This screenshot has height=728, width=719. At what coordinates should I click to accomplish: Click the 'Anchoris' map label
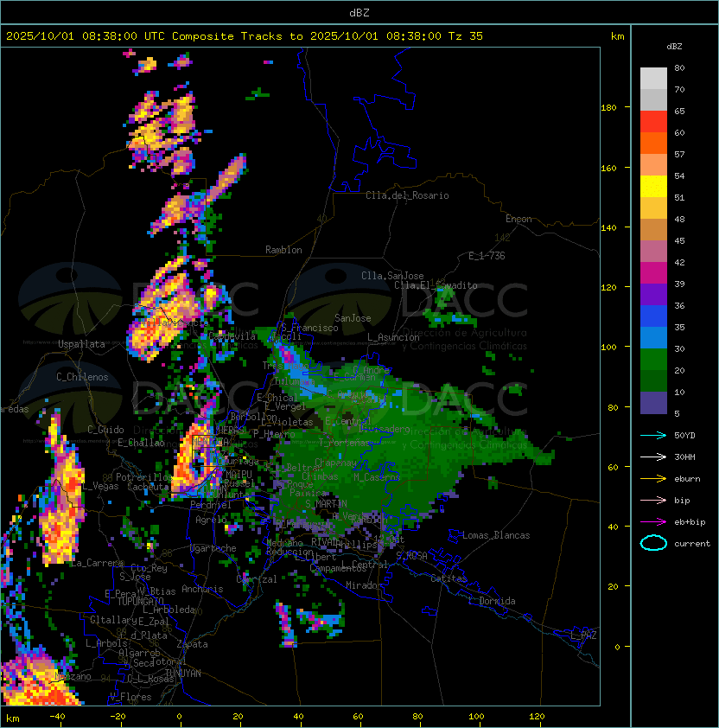(x=202, y=589)
